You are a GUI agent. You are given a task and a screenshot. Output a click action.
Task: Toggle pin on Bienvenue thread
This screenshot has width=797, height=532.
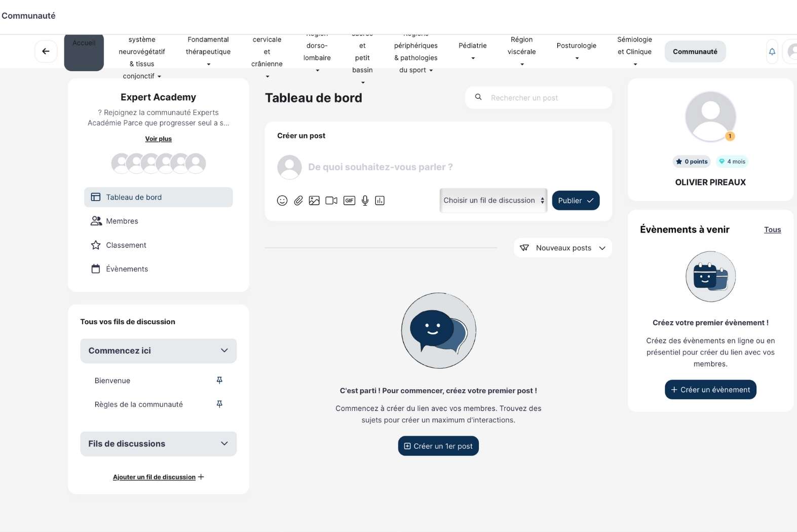point(219,381)
